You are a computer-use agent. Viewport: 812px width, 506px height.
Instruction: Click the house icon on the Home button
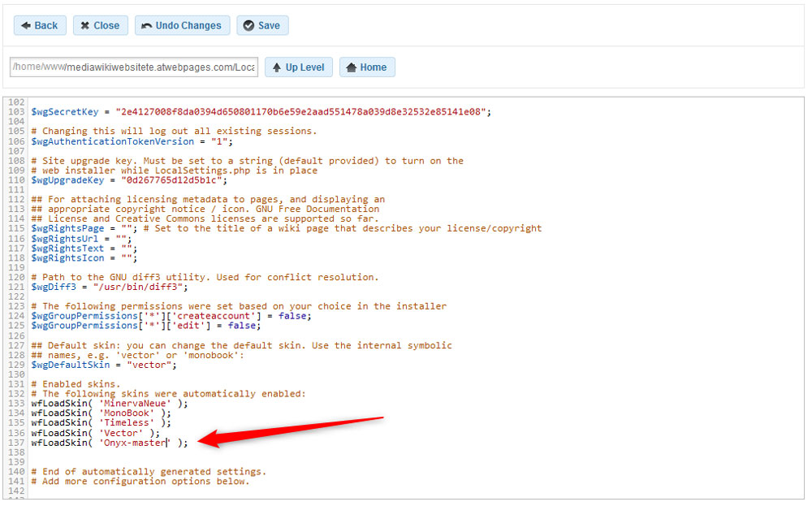tap(350, 67)
